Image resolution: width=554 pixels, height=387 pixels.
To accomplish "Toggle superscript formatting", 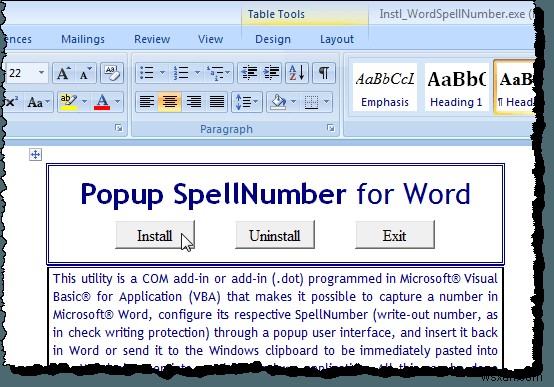I will coord(11,102).
